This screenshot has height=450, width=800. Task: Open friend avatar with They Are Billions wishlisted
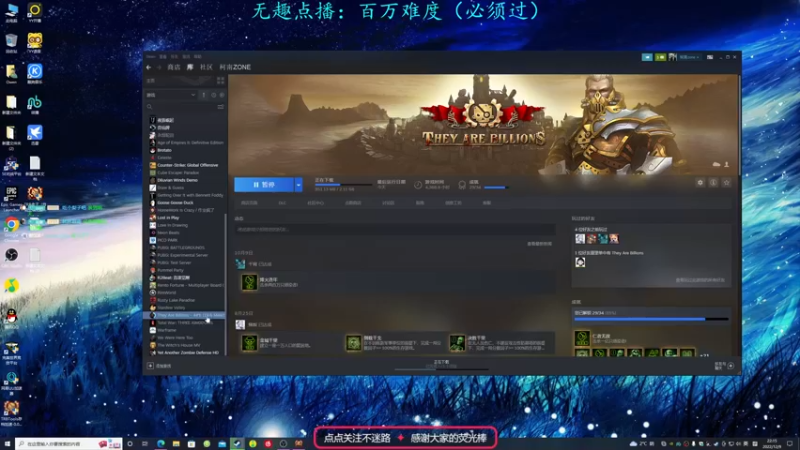click(580, 262)
